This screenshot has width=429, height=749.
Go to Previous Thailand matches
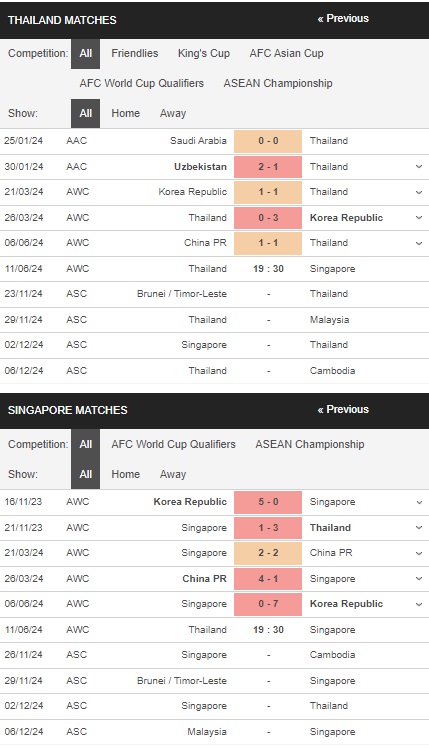click(343, 19)
